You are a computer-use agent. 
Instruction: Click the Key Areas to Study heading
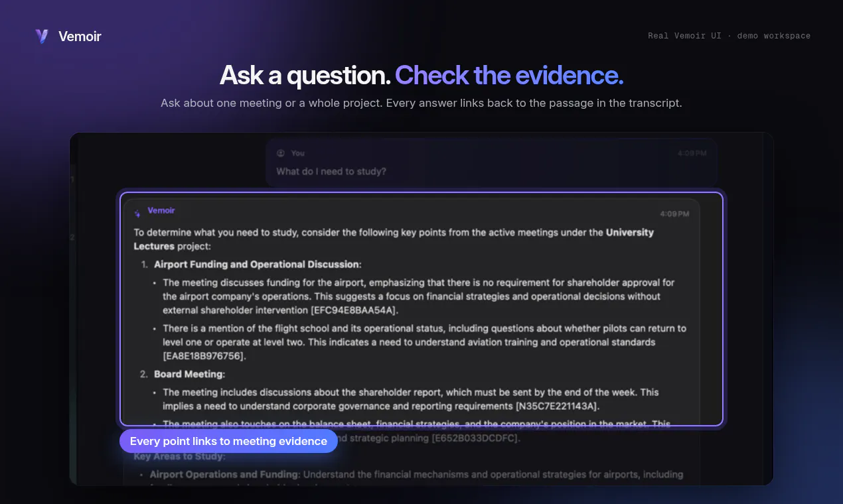[x=179, y=456]
